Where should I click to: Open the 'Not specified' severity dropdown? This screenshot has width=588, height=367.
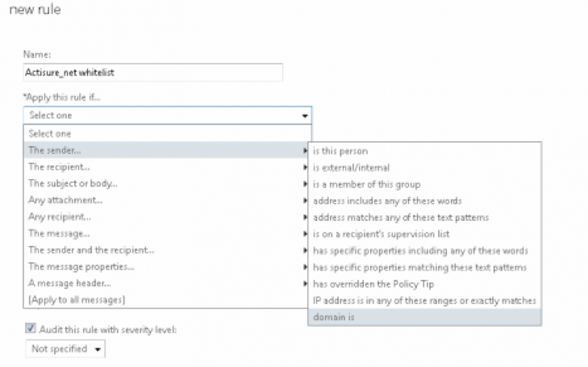coord(65,349)
